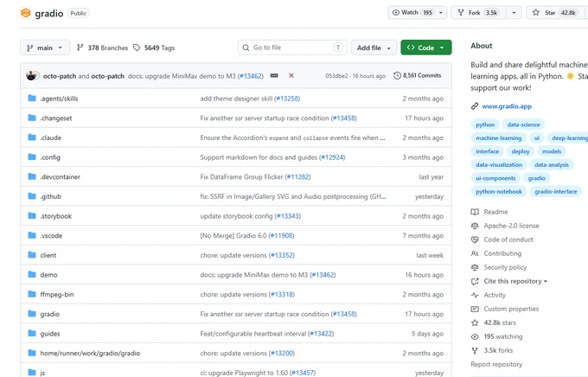The height and width of the screenshot is (377, 588).
Task: Click the ui topic tag
Action: 537,138
